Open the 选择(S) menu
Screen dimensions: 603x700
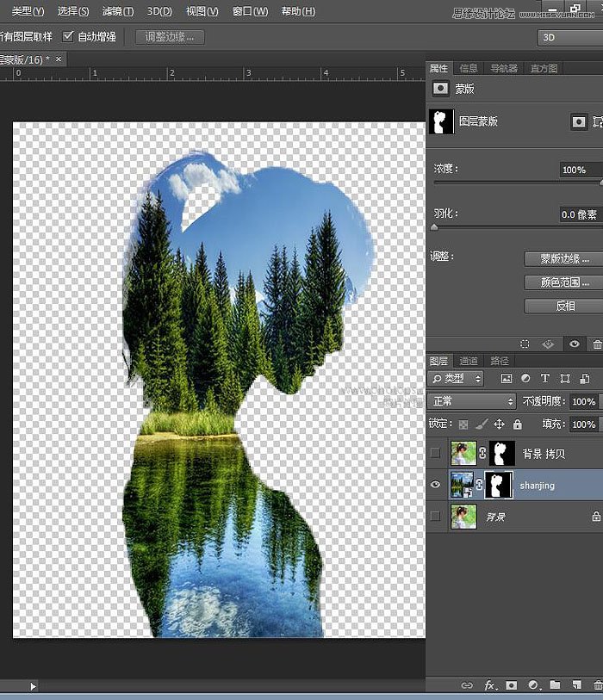point(73,11)
